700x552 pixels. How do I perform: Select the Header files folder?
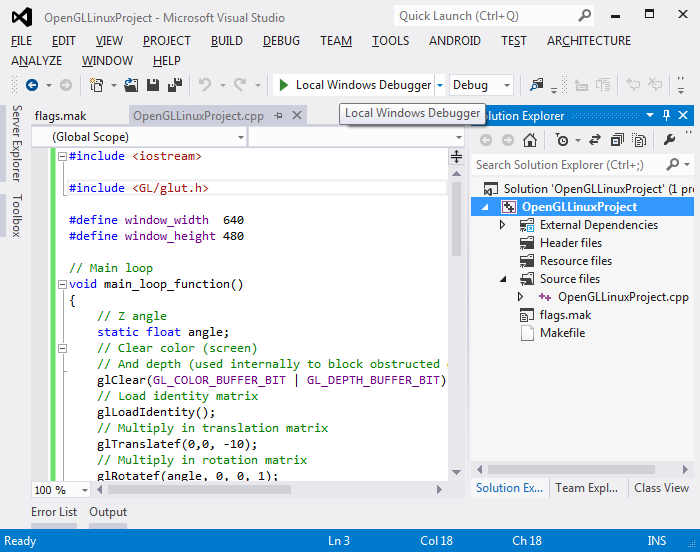571,243
